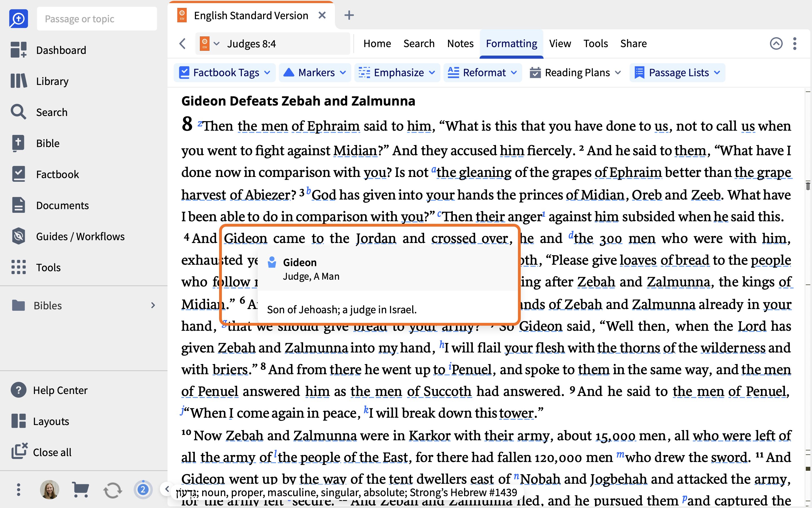Viewport: 812px width, 508px height.
Task: Switch to the Tools menu tab
Action: (595, 43)
